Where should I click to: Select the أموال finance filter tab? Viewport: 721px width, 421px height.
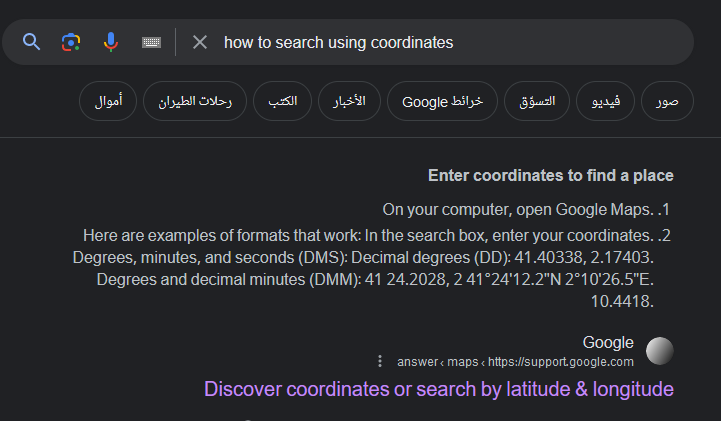[x=108, y=101]
